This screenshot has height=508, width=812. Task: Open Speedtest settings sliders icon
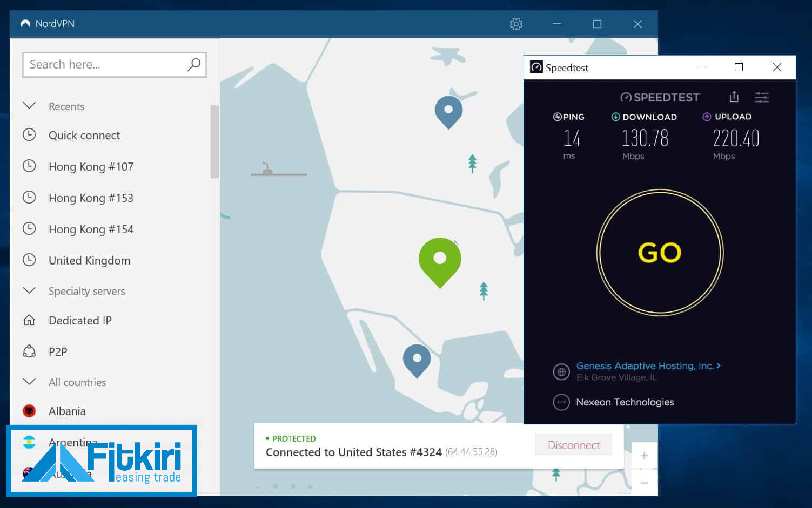762,97
